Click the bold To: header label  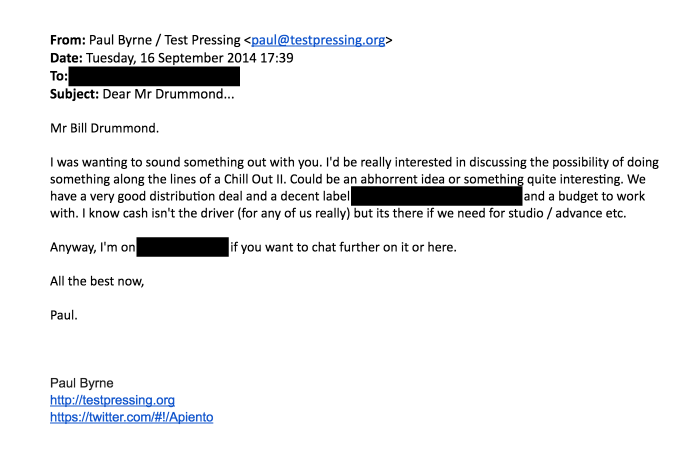(x=59, y=76)
